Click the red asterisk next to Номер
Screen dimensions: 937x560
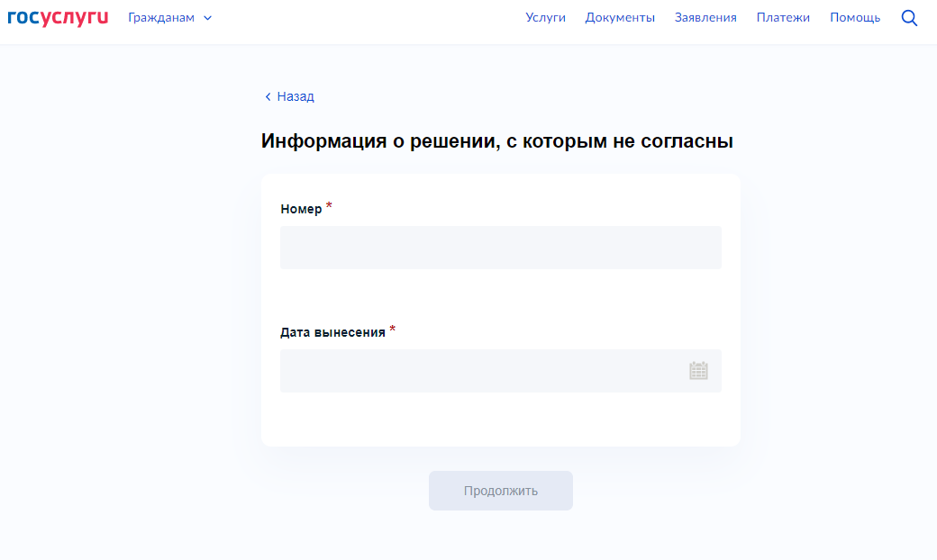pos(329,207)
